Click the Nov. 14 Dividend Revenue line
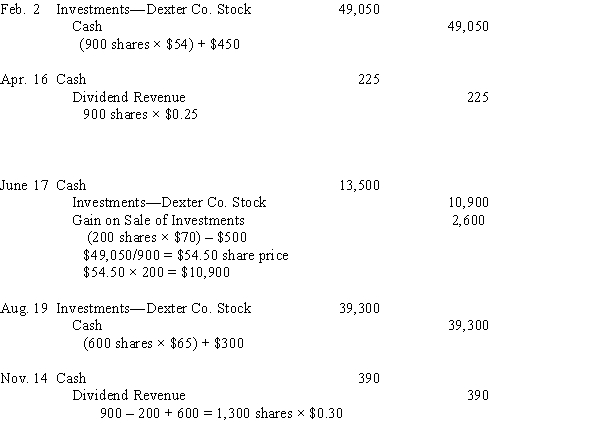Viewport: 600px width, 434px height. tap(129, 395)
